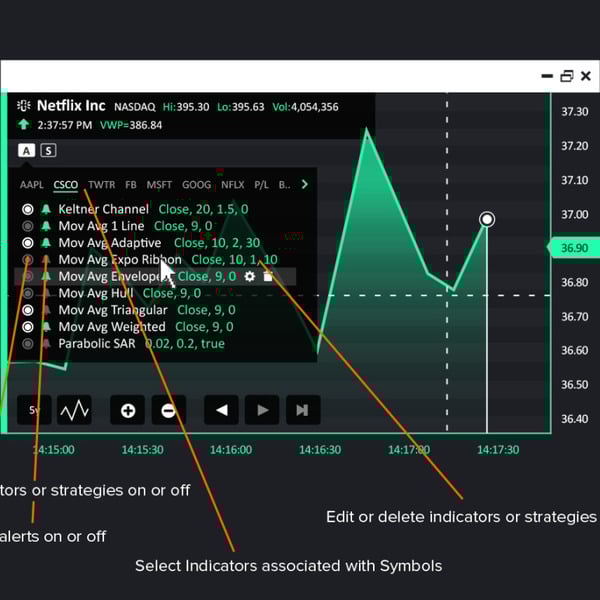Step chart back with left arrow
This screenshot has height=600, width=600.
click(222, 410)
